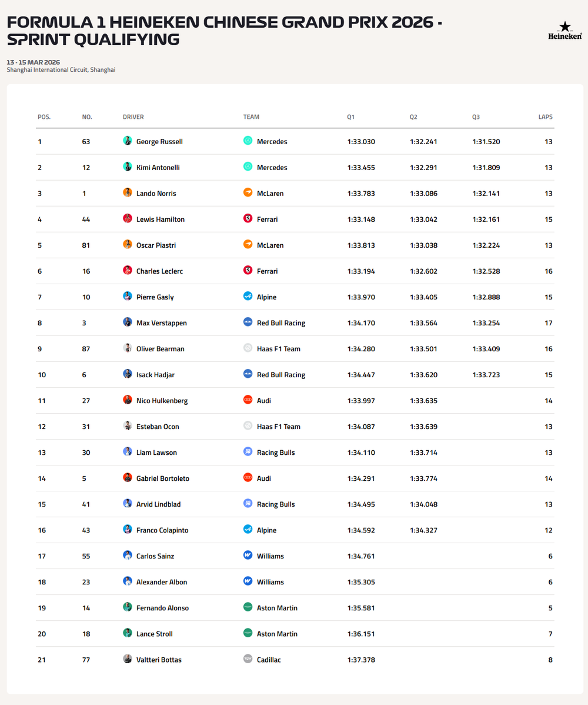Select Q2 time 1:32.602
This screenshot has height=705, width=588.
(423, 271)
